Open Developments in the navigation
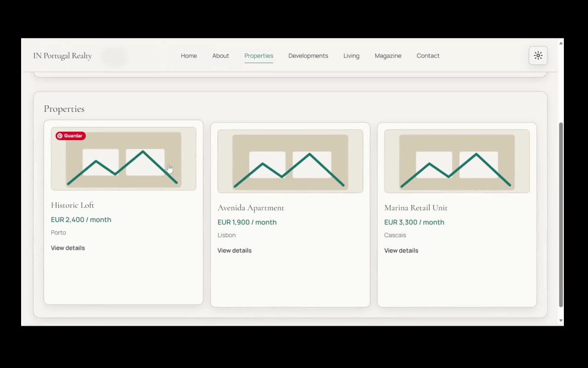Screen dimensions: 588x368 pyautogui.click(x=308, y=55)
